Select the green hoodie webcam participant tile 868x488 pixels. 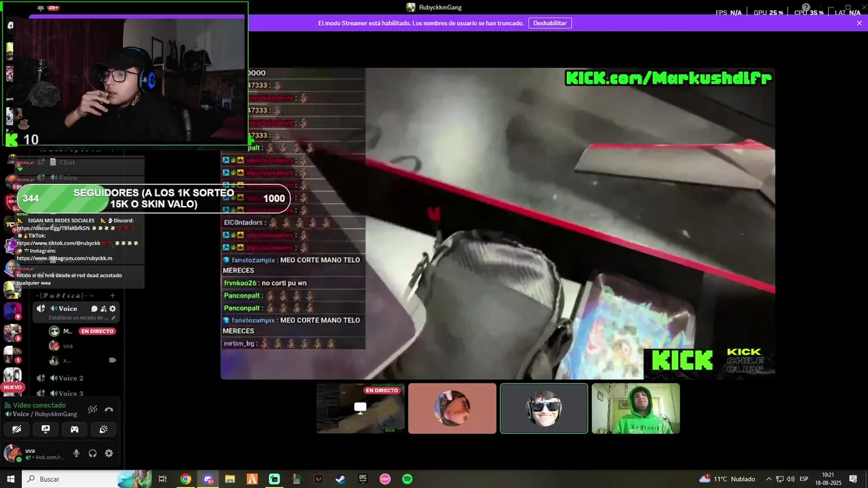click(635, 409)
